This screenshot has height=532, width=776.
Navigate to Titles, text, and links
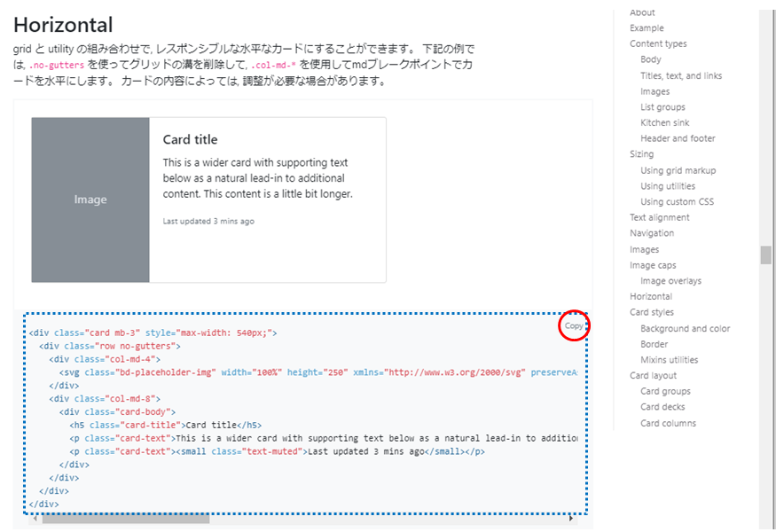(681, 75)
